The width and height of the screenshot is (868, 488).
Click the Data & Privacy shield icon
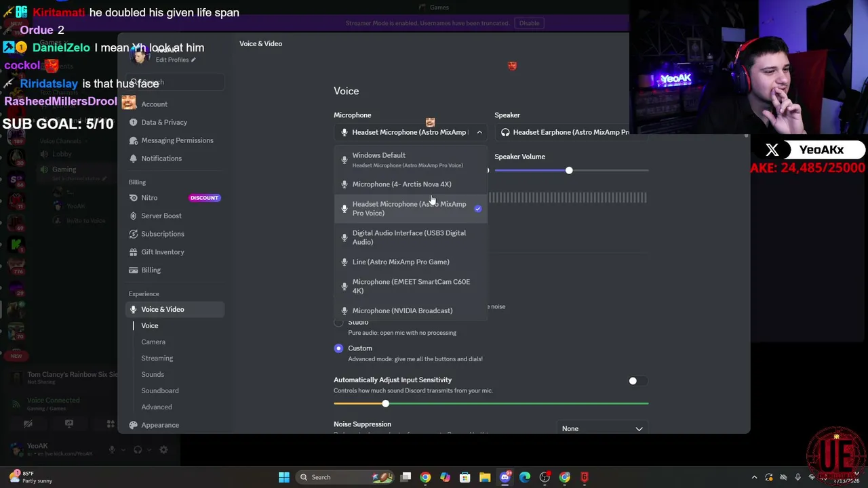pos(134,122)
